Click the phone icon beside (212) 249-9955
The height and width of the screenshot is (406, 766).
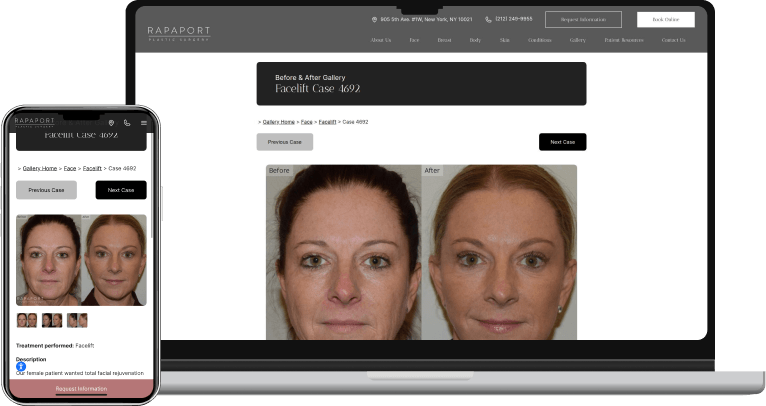point(488,19)
